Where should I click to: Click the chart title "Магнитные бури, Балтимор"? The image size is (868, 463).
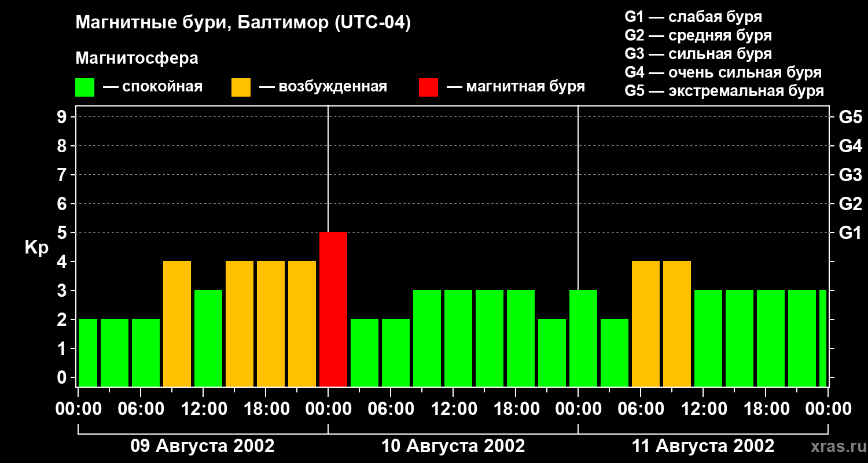click(x=243, y=23)
